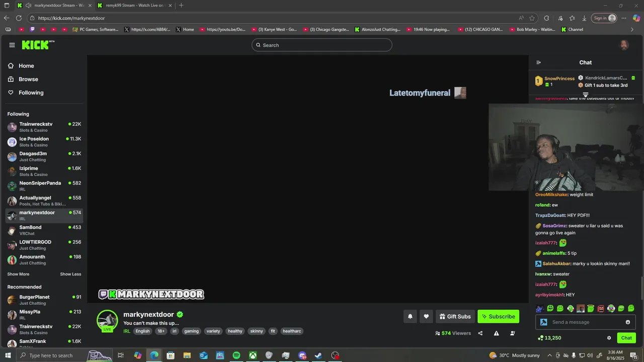
Task: Click Show More in Following list
Action: pos(18,274)
